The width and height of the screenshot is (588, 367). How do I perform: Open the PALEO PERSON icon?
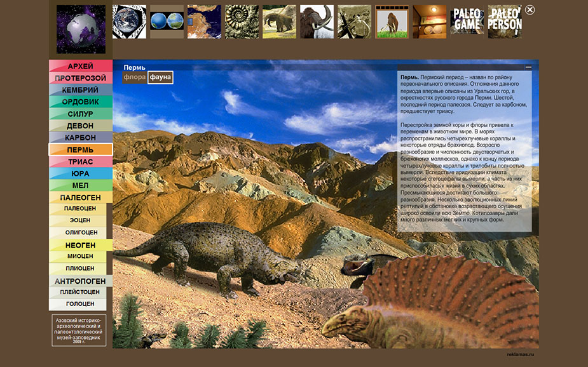click(505, 22)
